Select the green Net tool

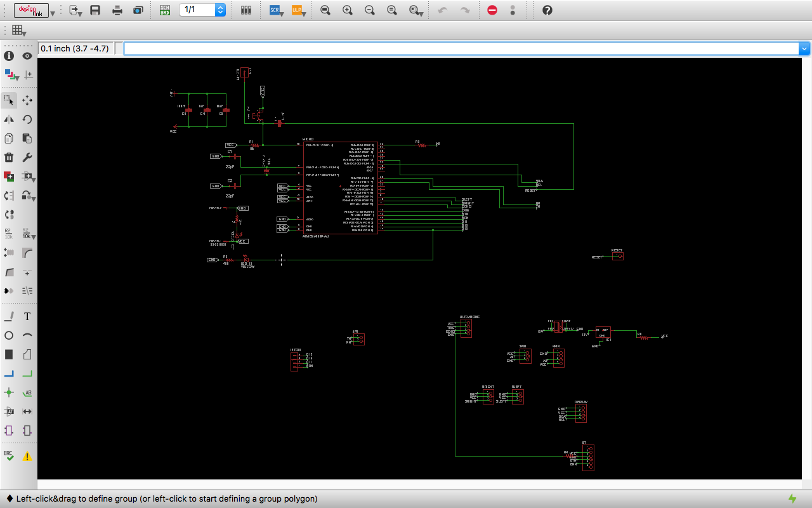click(27, 373)
